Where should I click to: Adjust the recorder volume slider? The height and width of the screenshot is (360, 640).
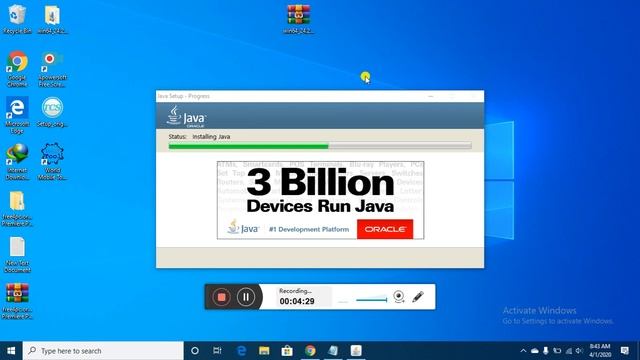[x=371, y=300]
